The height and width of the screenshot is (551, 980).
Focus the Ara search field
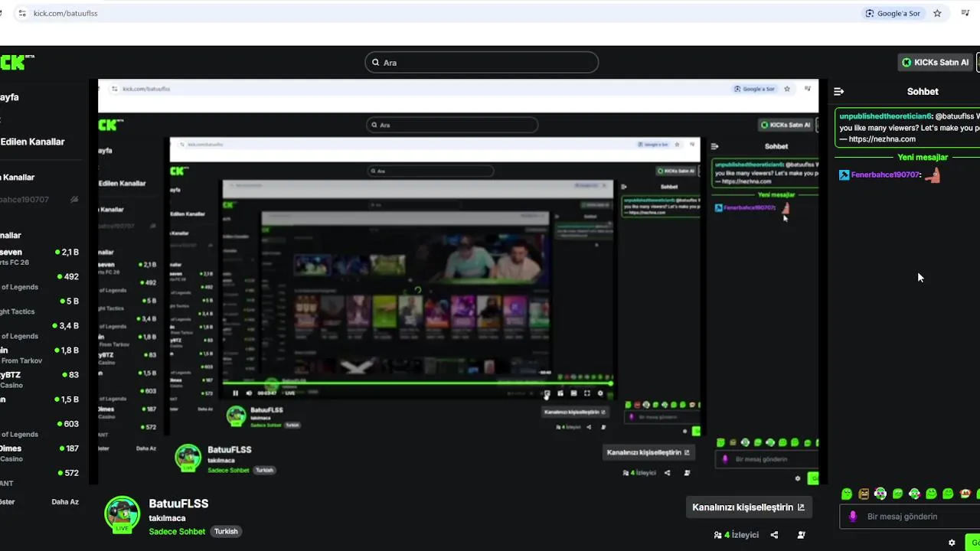tap(482, 63)
